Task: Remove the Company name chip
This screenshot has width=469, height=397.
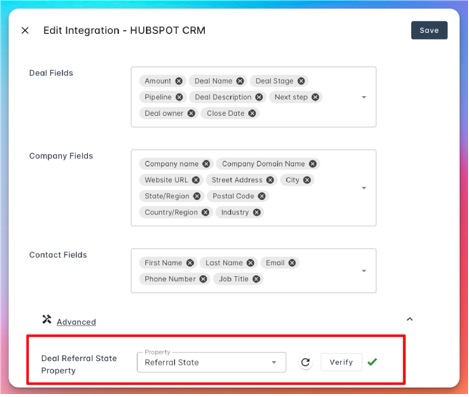Action: (x=206, y=164)
